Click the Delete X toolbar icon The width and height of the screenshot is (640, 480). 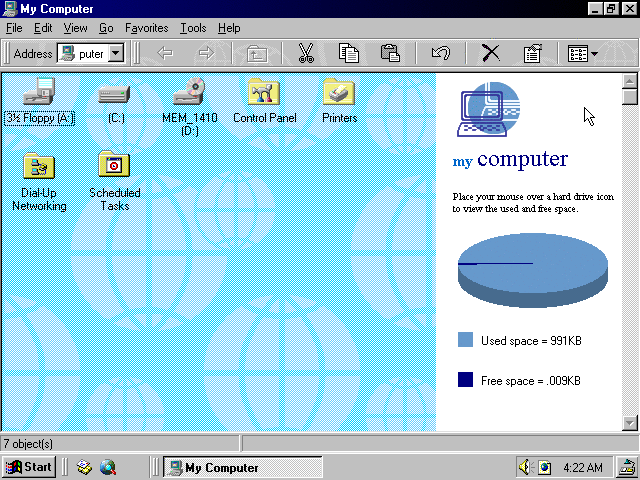491,53
